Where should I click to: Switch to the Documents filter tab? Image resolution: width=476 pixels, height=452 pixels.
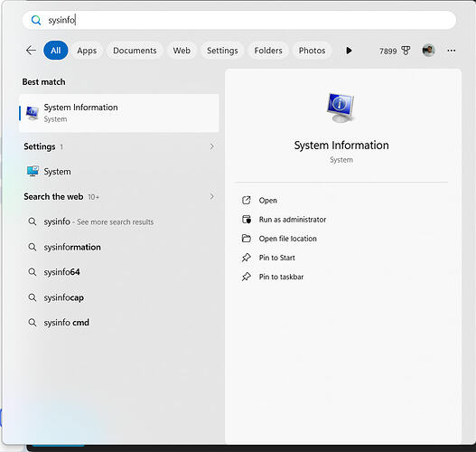coord(135,51)
